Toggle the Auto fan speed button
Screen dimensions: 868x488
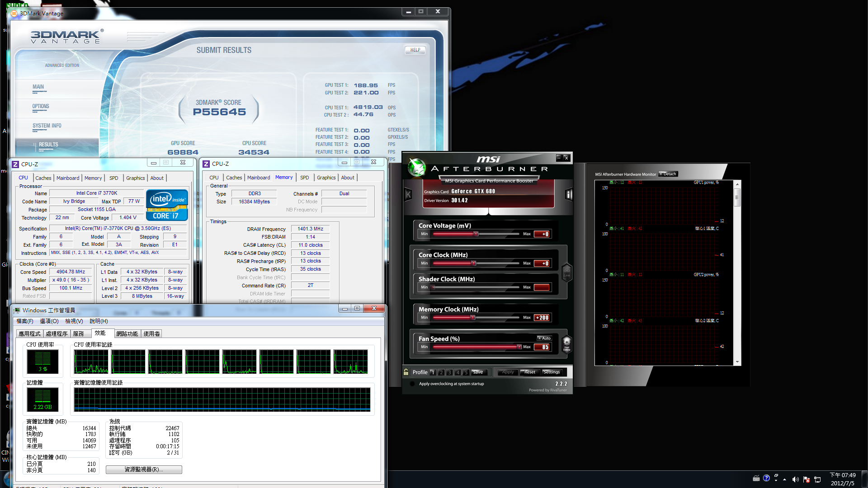tap(545, 338)
